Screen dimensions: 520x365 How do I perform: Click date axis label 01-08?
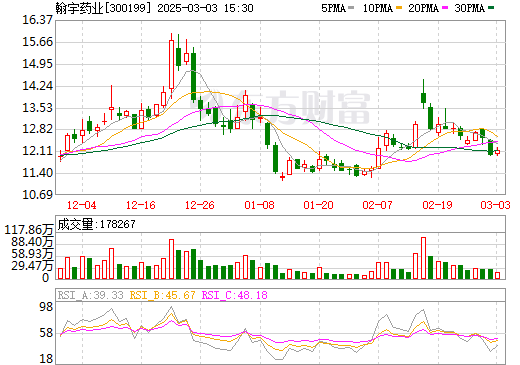[259, 205]
